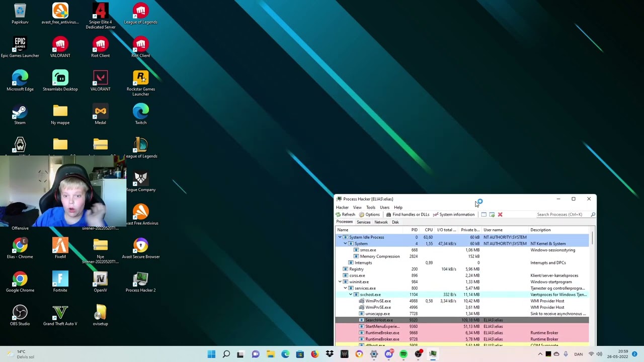Collapse the System Idle Process tree node
This screenshot has width=644, height=362.
click(340, 237)
